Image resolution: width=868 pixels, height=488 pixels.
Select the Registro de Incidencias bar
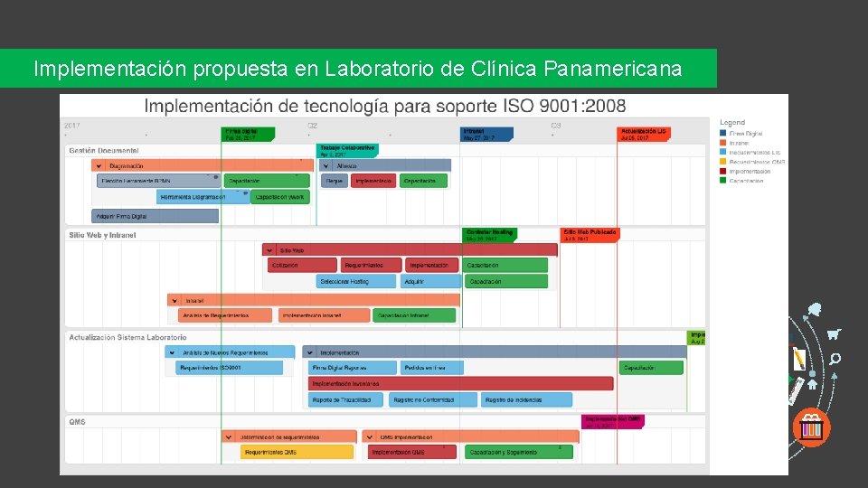coord(526,399)
